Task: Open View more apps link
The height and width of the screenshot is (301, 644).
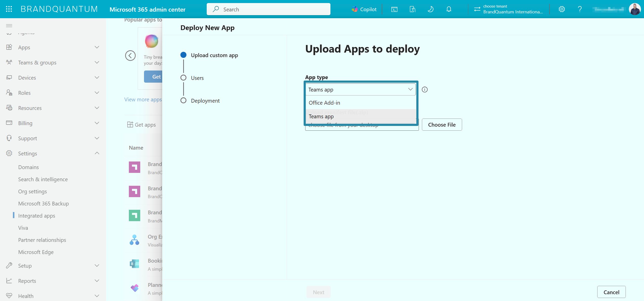Action: point(143,99)
